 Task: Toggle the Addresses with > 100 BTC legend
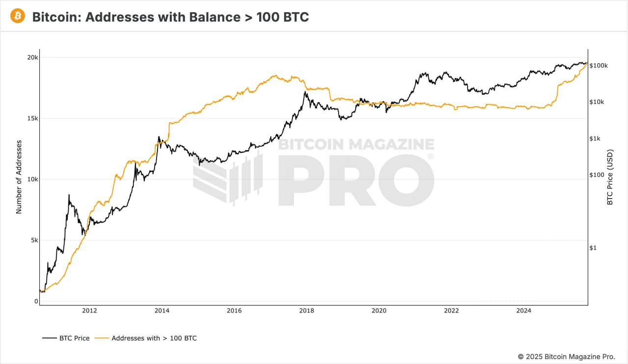click(154, 338)
